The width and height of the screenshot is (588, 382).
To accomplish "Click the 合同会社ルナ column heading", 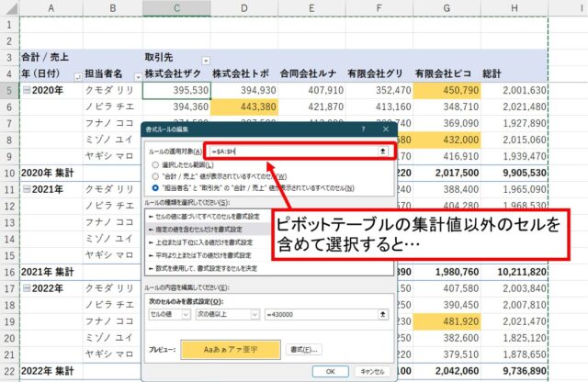I will [309, 73].
